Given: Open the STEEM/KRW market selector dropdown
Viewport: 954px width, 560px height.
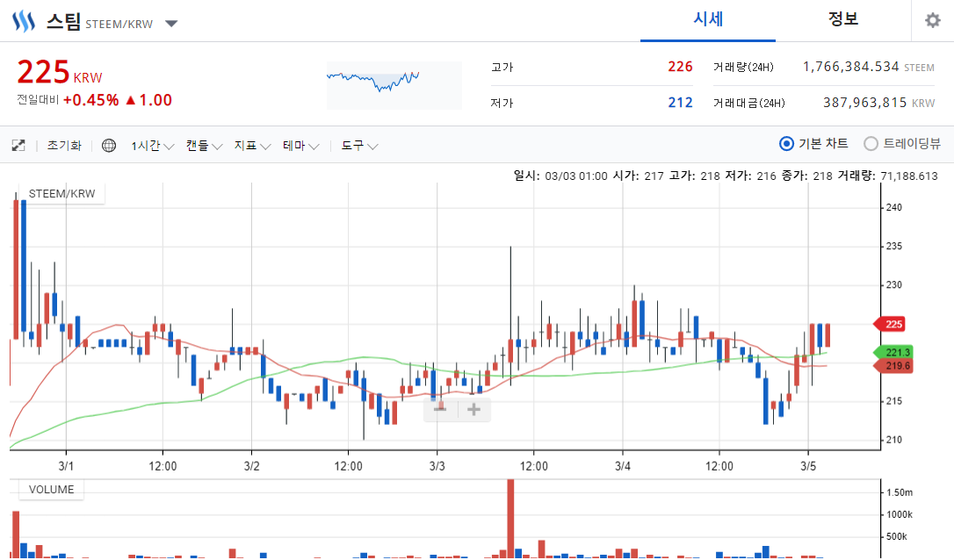Looking at the screenshot, I should [x=171, y=24].
